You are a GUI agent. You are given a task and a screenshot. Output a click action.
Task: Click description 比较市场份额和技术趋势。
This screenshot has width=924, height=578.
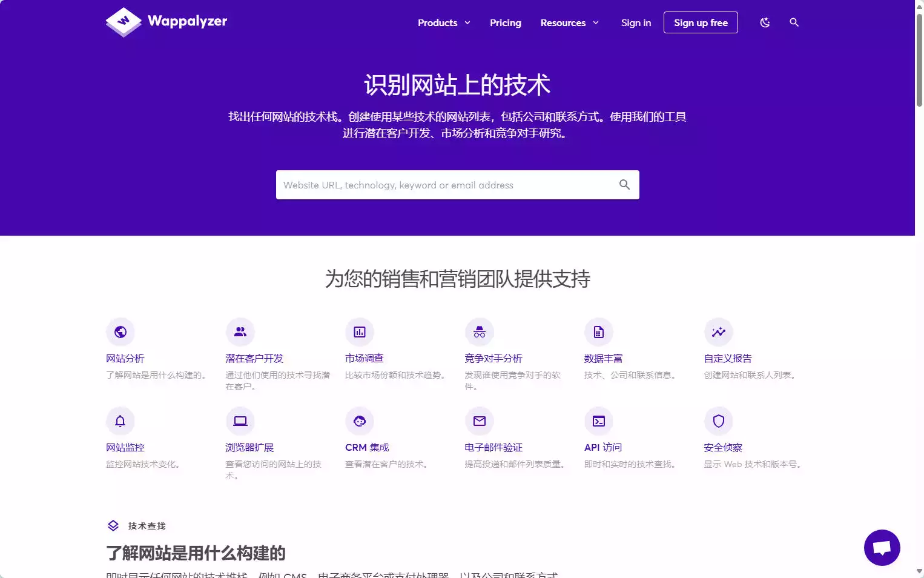[x=397, y=375]
